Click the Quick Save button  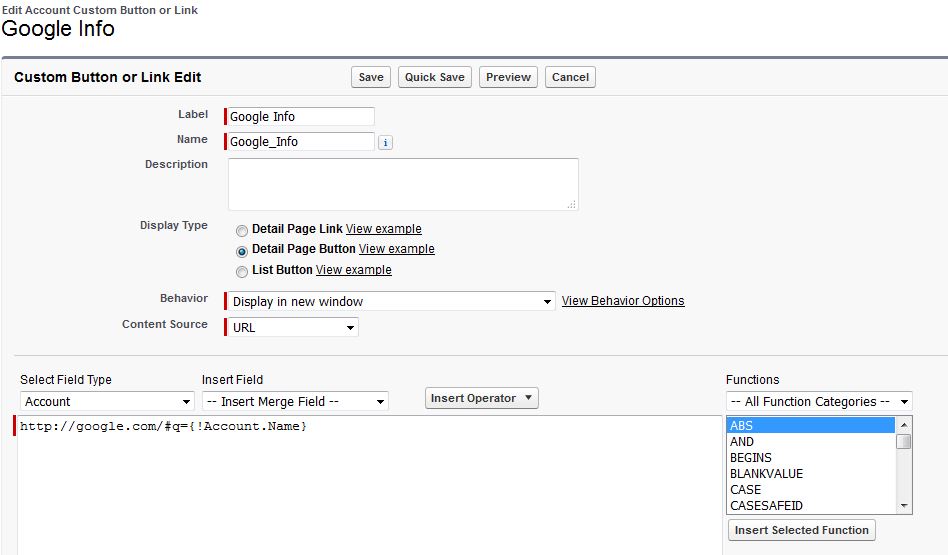point(434,77)
